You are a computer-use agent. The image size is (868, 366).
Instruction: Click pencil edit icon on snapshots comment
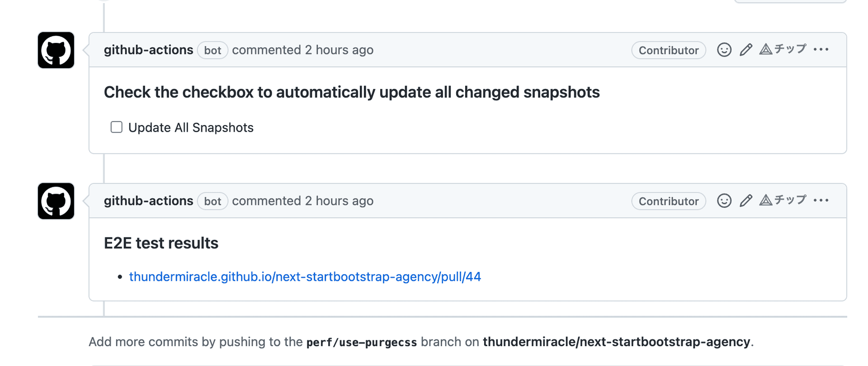point(746,50)
